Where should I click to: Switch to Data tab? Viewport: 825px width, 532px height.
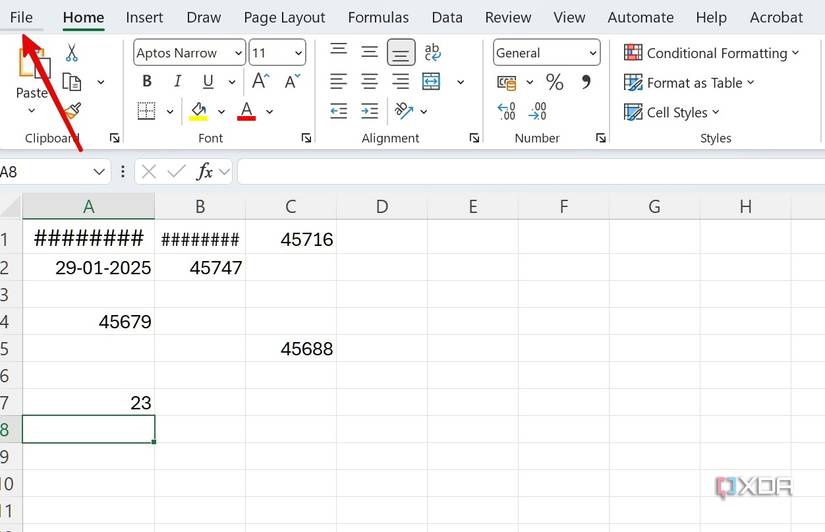pos(447,17)
